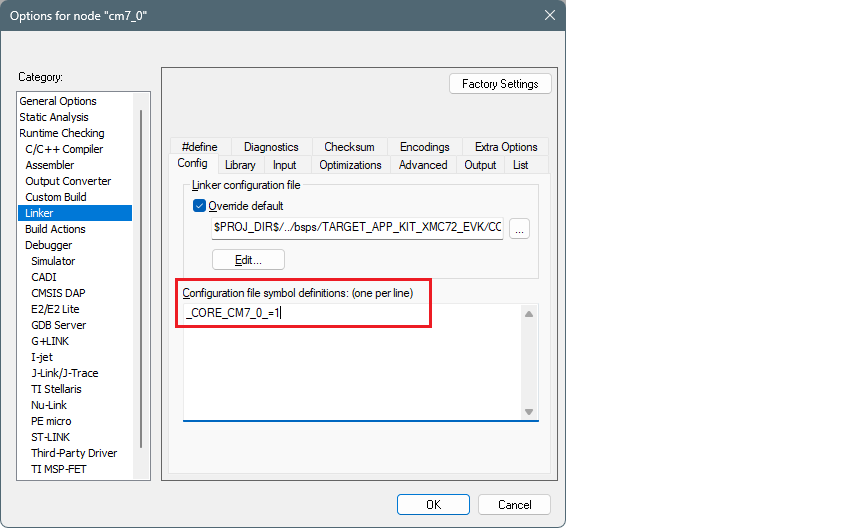Image resolution: width=855 pixels, height=528 pixels.
Task: Toggle the Override default checkbox
Action: click(199, 206)
